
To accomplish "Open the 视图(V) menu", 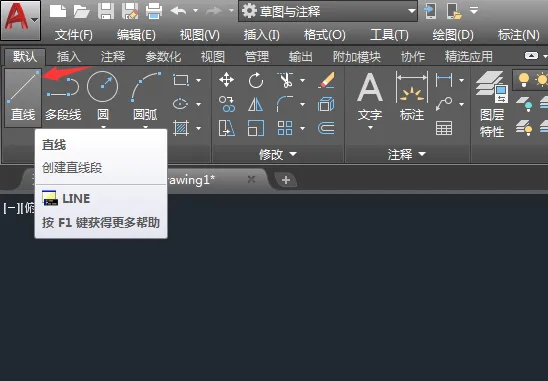I will click(200, 35).
